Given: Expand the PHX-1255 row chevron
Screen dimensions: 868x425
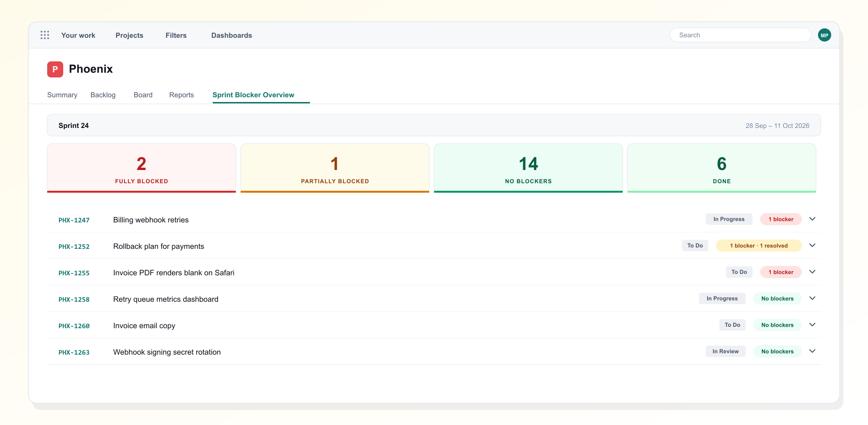Looking at the screenshot, I should point(812,272).
